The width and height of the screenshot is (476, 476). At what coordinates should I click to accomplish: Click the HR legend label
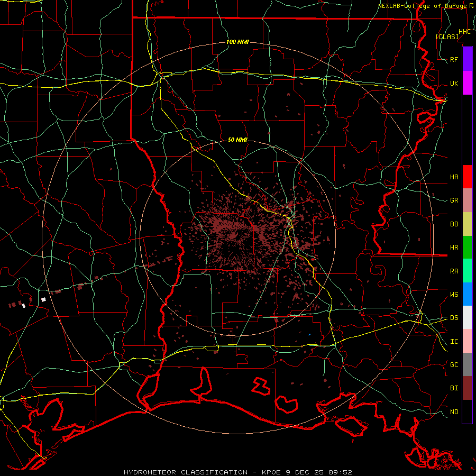(454, 248)
